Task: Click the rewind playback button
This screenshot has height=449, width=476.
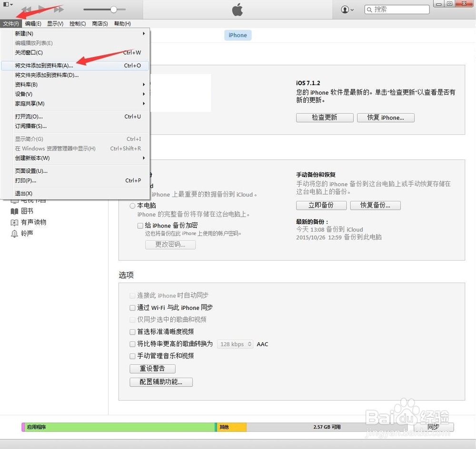Action: (27, 10)
